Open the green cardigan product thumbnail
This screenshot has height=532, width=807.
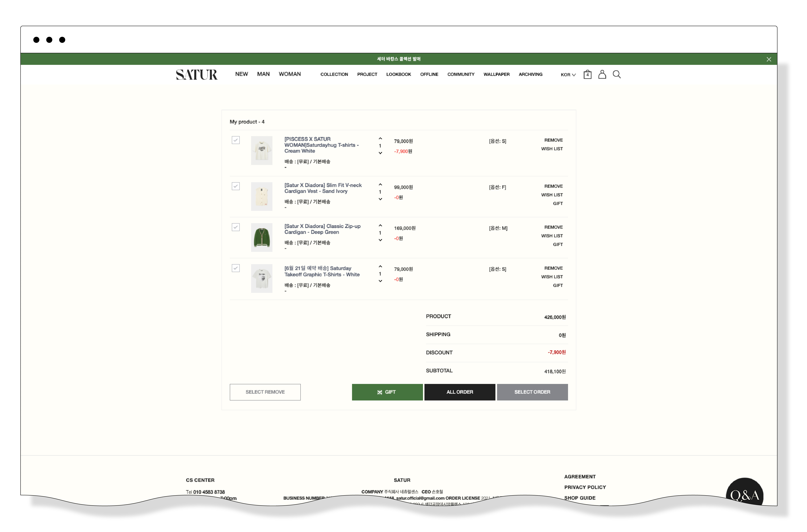coord(261,237)
